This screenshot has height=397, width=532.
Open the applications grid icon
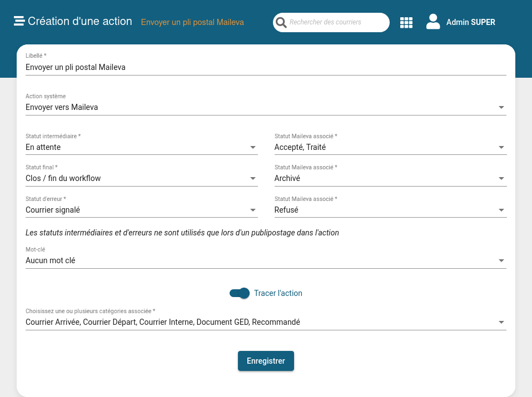406,23
